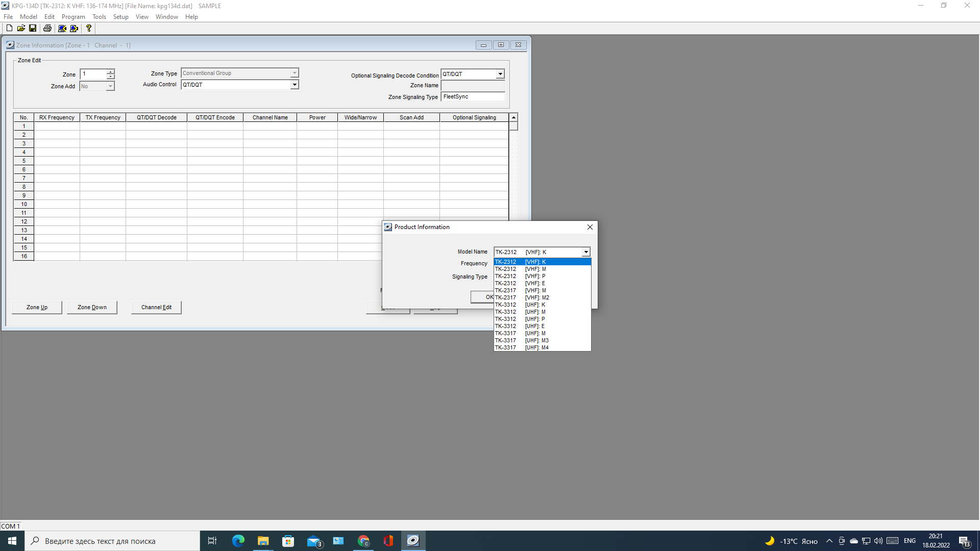Open Mail app from taskbar

pyautogui.click(x=313, y=541)
